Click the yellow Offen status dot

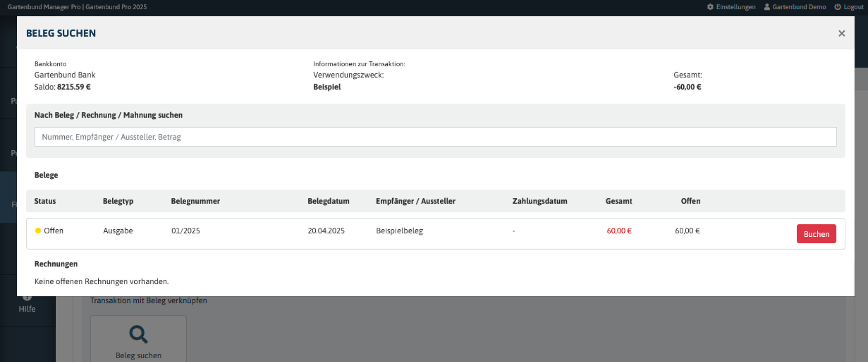(38, 231)
